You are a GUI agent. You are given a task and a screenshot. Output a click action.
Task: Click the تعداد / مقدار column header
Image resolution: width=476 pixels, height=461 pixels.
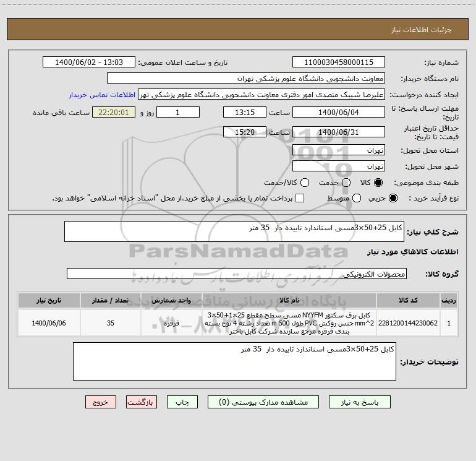(111, 300)
